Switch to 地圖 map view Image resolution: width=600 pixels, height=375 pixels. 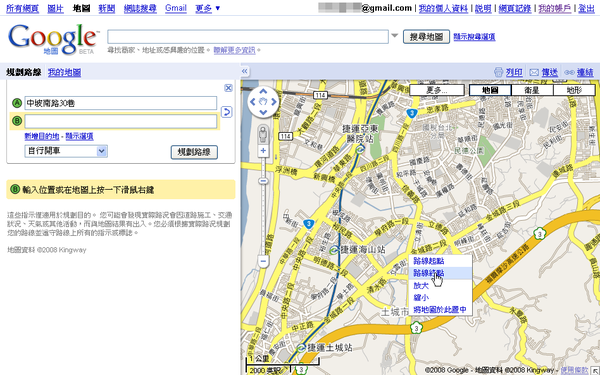[490, 90]
